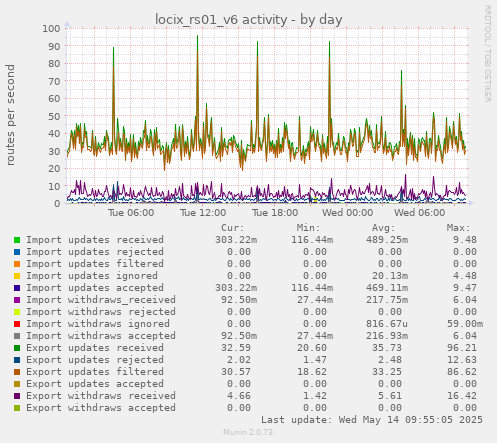Click the 'Avg:' column header

pos(384,228)
